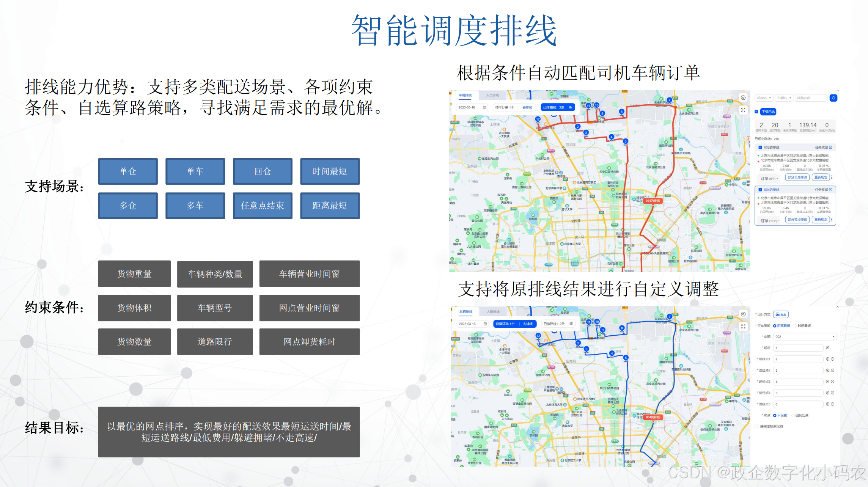Click 部分节点修改 button for 002 route
868x487 pixels.
pos(797,177)
